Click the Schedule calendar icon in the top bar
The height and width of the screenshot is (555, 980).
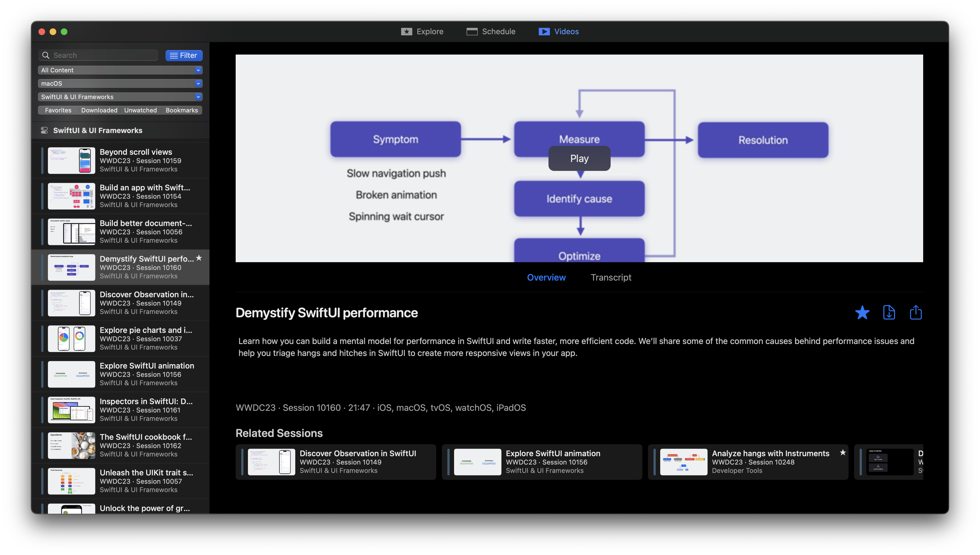[x=472, y=32]
